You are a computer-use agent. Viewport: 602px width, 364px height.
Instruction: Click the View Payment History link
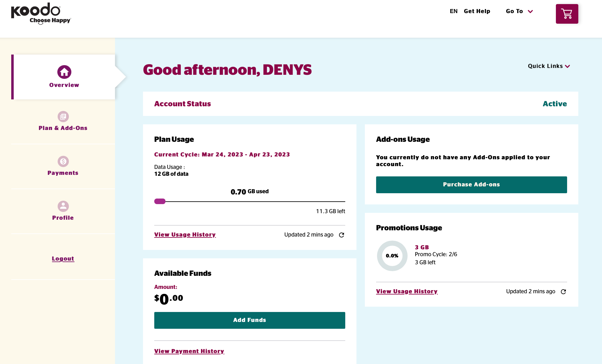tap(189, 352)
